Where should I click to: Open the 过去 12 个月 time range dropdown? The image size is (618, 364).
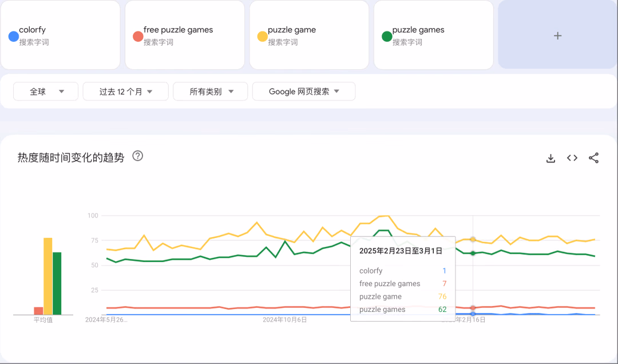(126, 92)
